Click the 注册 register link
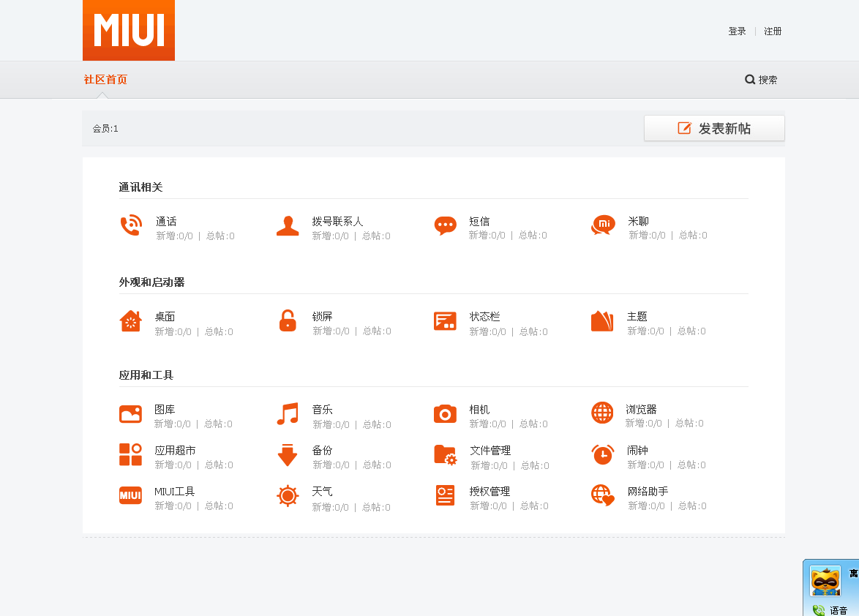 [773, 31]
